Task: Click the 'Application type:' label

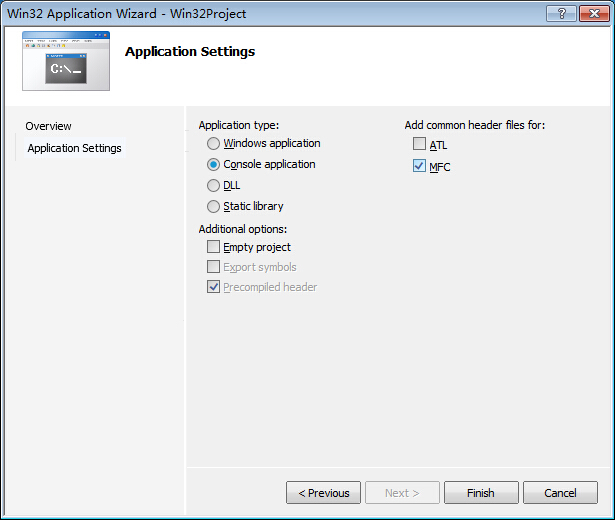Action: coord(238,125)
